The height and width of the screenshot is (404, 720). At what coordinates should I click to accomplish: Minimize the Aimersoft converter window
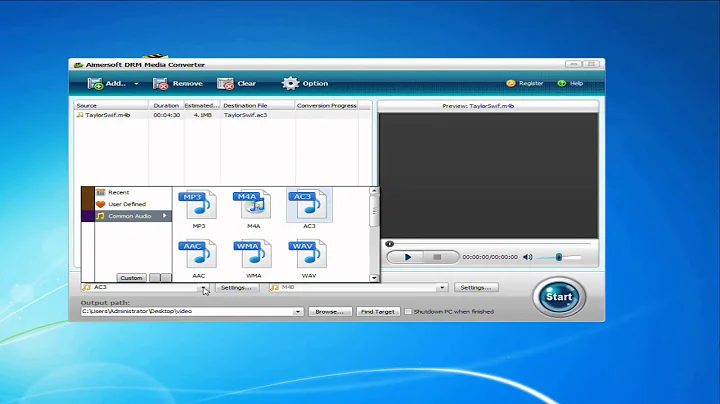click(x=574, y=64)
